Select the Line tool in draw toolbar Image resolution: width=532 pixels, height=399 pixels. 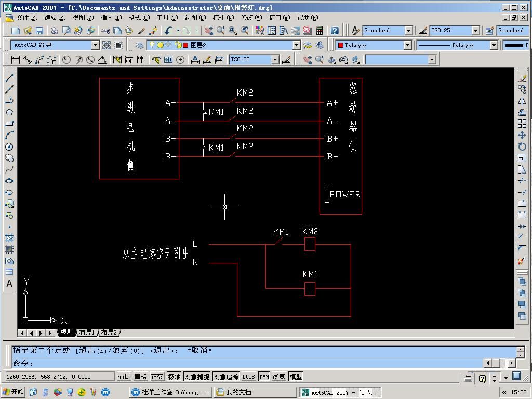[x=9, y=78]
